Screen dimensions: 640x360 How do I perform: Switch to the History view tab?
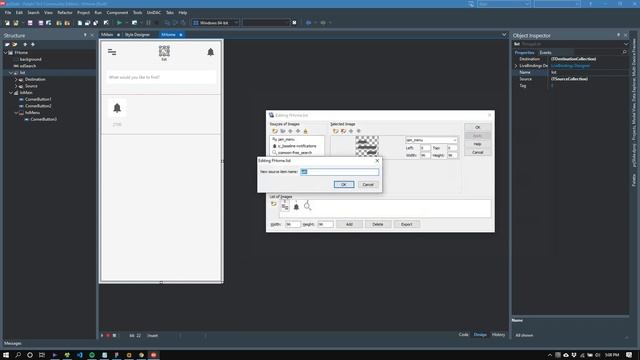498,335
